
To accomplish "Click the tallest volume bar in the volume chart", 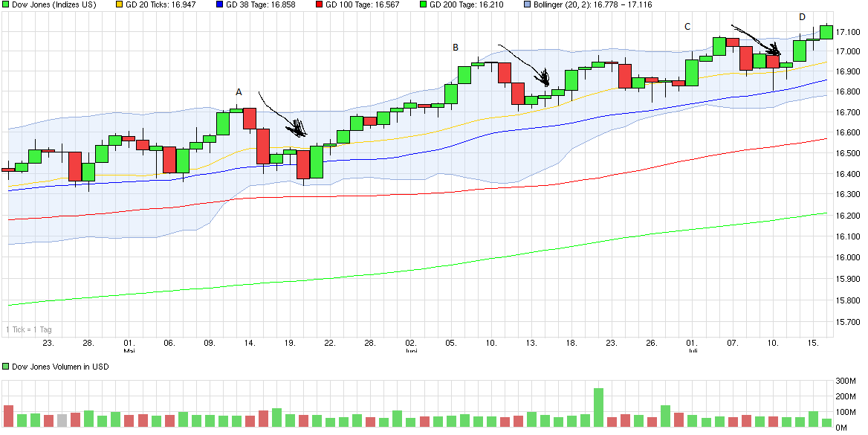I will pos(598,407).
